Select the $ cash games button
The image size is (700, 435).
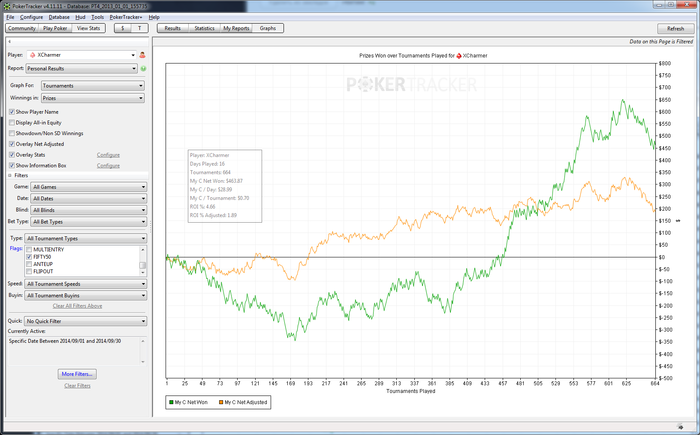[x=123, y=28]
